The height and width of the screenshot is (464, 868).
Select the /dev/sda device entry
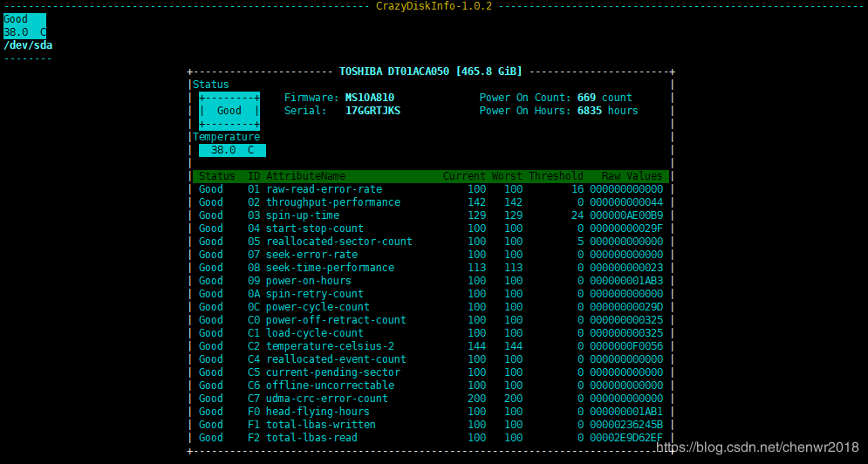[x=28, y=45]
